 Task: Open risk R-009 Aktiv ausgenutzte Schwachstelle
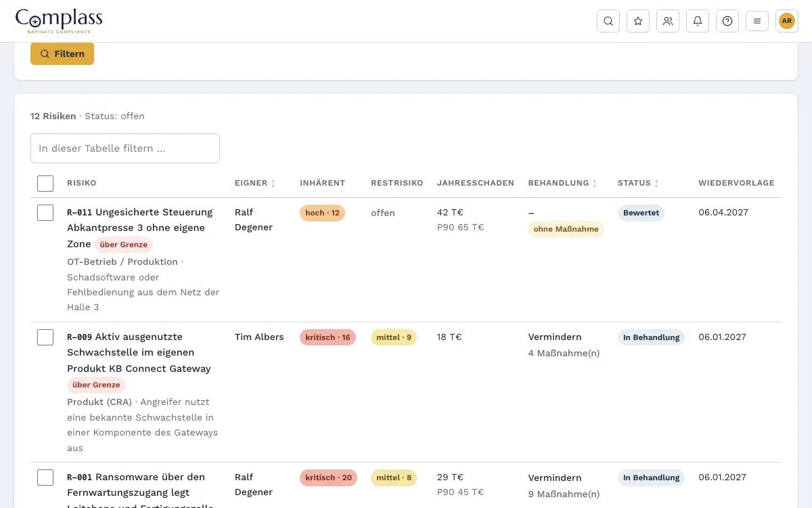(x=139, y=352)
